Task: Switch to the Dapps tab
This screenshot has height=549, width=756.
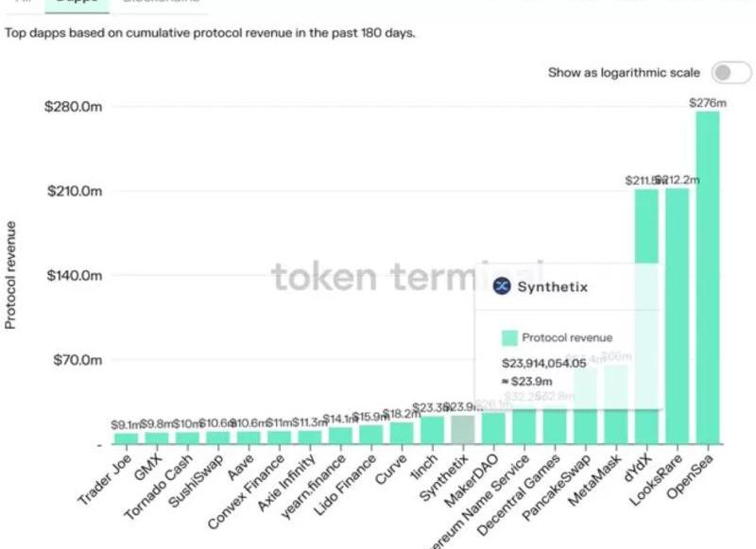Action: click(x=76, y=3)
